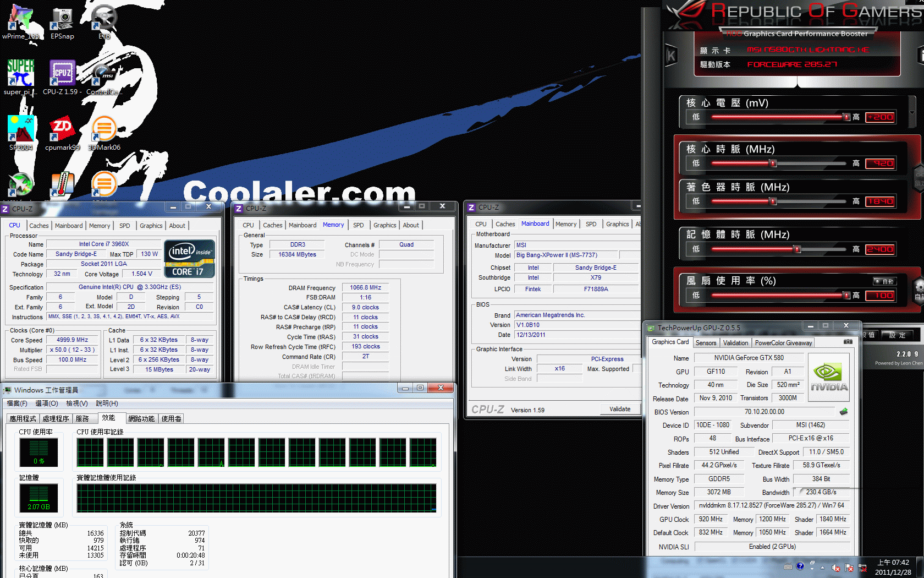Select the ET6 steering wheel shortcut
Image resolution: width=924 pixels, height=578 pixels.
click(x=104, y=22)
